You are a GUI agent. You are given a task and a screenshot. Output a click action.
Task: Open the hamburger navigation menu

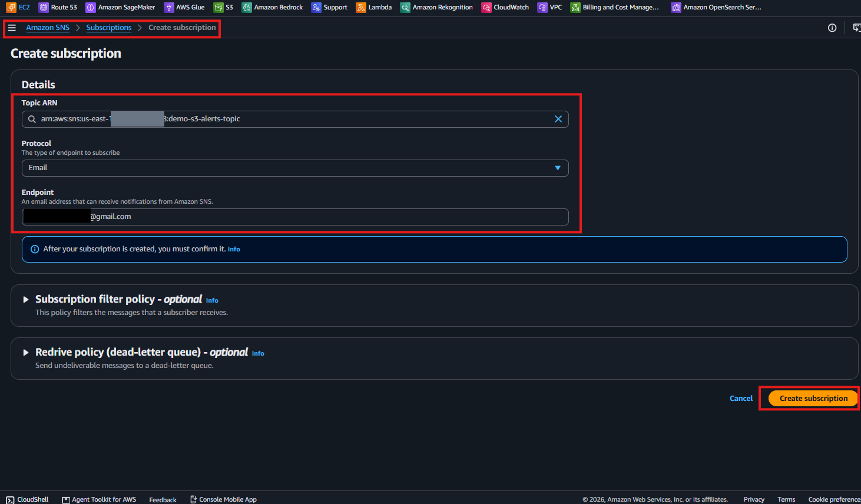[x=12, y=28]
